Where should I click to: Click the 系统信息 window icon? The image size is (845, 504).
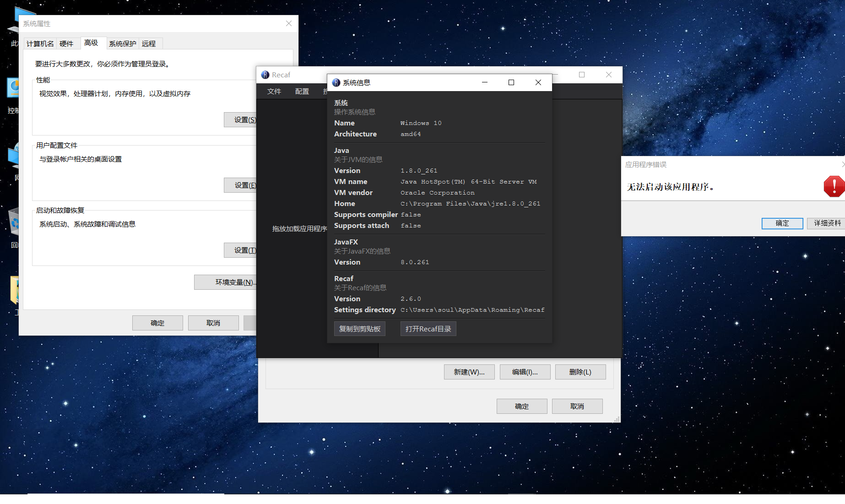coord(336,82)
